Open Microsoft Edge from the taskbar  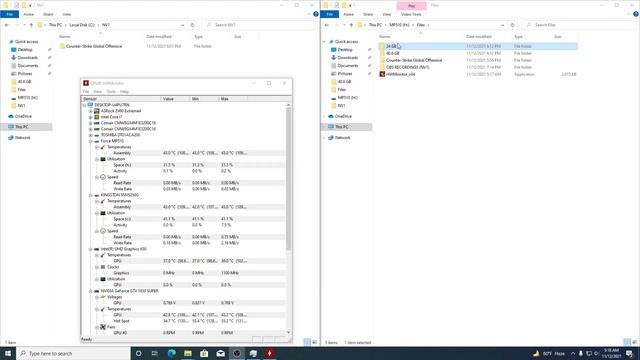pos(171,353)
